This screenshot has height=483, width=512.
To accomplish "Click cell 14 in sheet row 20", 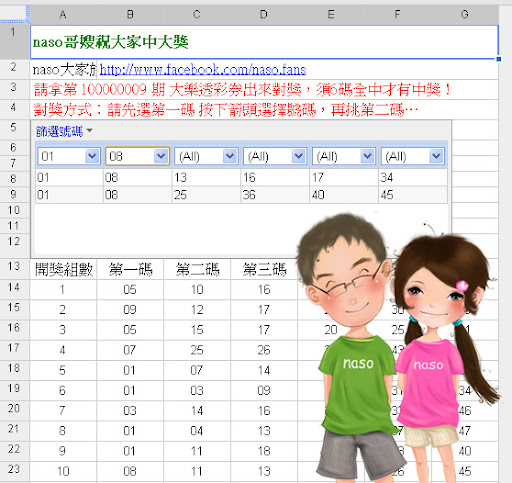I will point(197,411).
